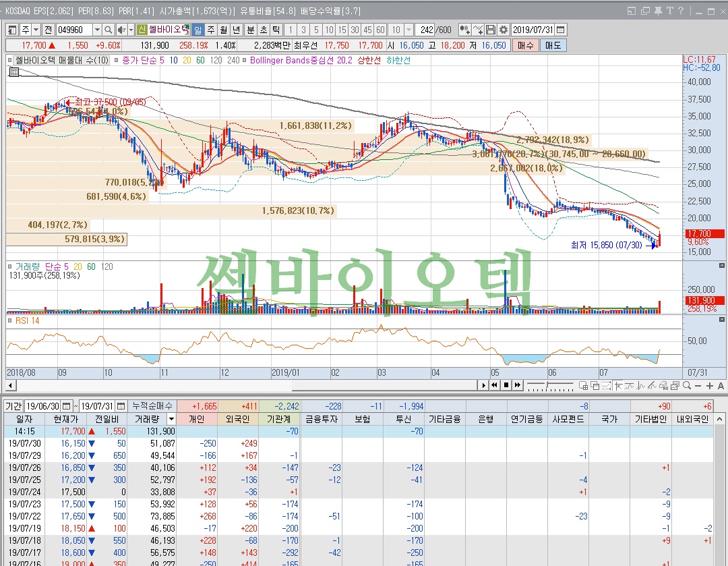Click the overlapping windows icon below chart
728x566 pixels.
coord(595,385)
